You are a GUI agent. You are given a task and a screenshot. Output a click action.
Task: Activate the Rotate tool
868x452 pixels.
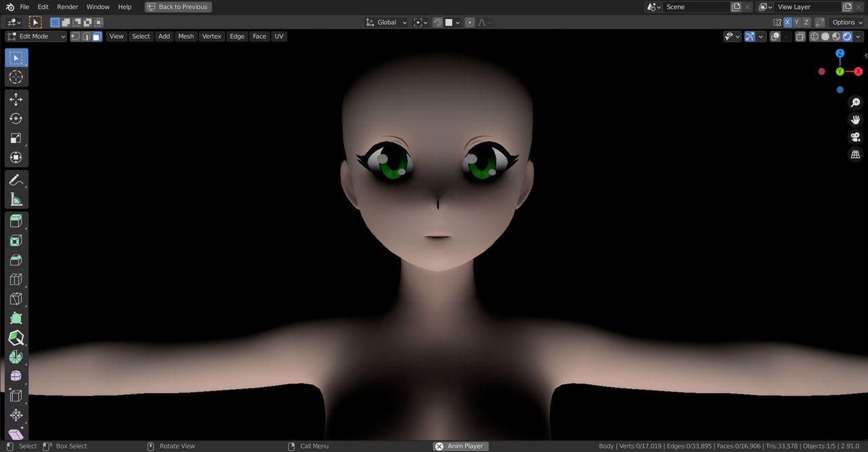[16, 119]
